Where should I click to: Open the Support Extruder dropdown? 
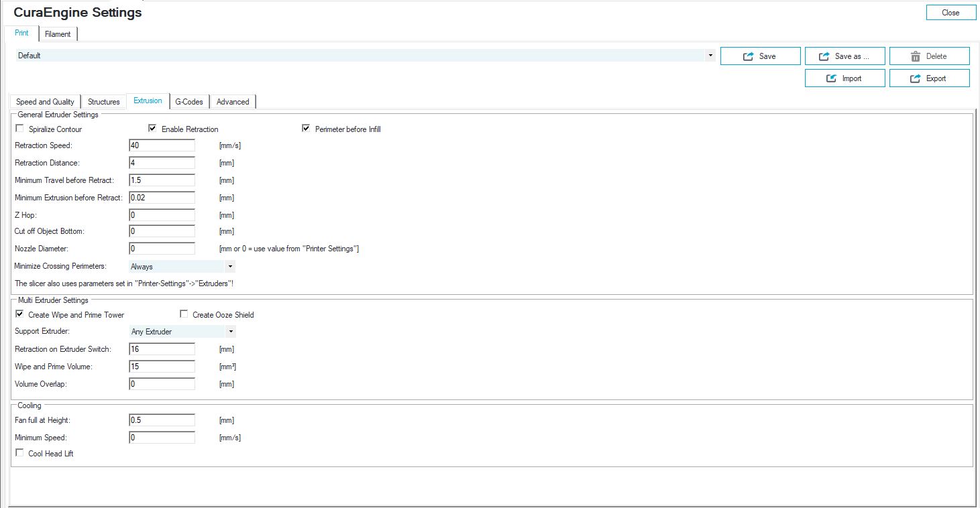230,332
